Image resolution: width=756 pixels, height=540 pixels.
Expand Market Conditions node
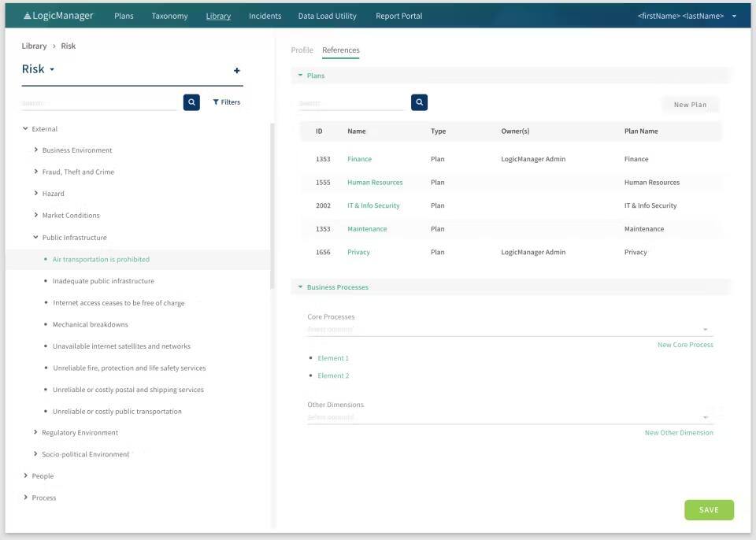coord(35,215)
